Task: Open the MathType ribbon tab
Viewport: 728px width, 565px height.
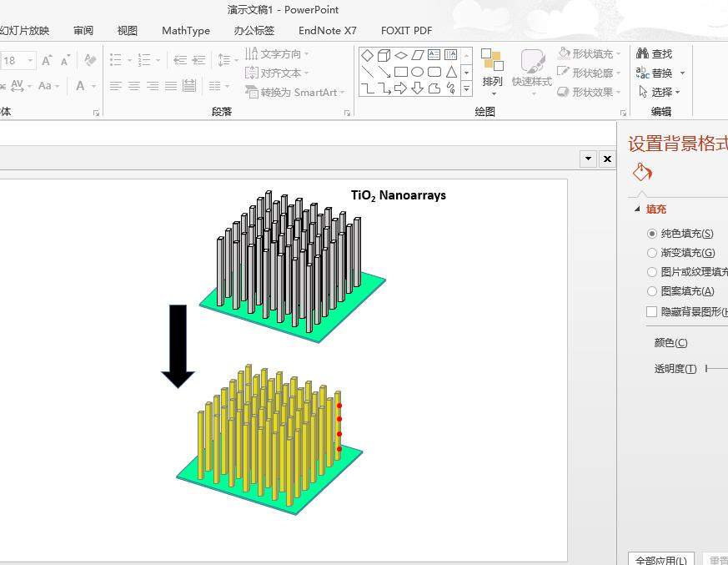Action: [x=185, y=31]
